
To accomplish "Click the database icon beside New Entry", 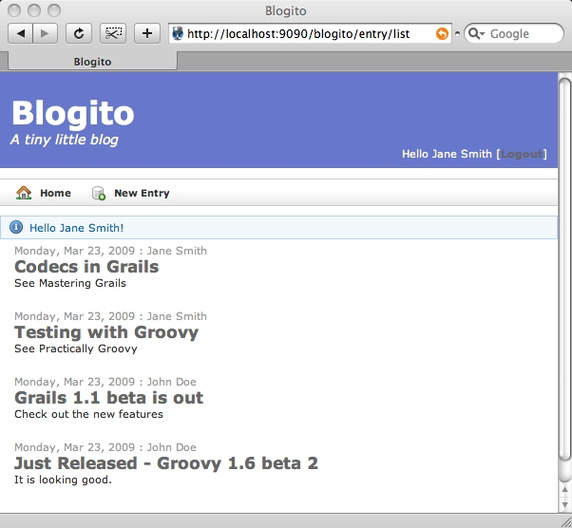I will point(98,193).
